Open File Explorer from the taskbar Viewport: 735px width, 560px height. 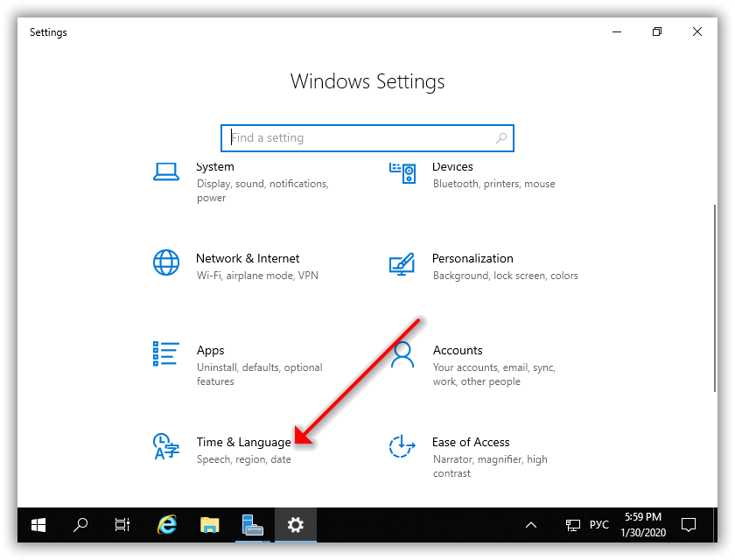pos(209,525)
